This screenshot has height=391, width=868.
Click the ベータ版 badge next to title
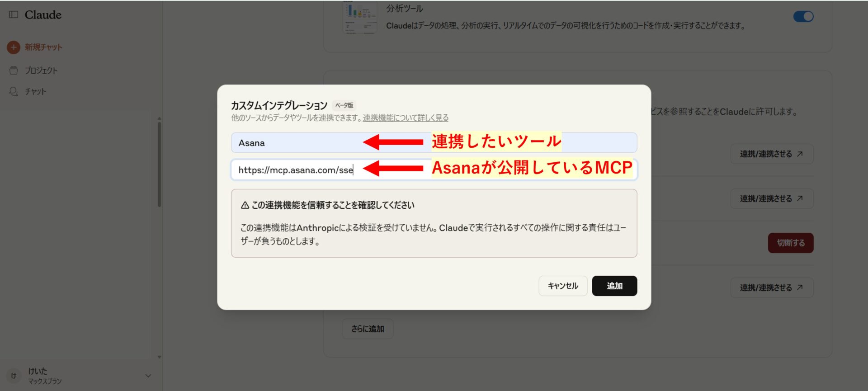[x=344, y=105]
